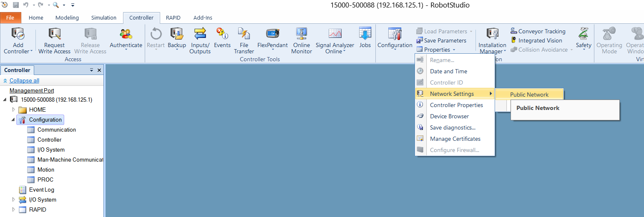Click the Collapse all link
This screenshot has width=644, height=217.
pyautogui.click(x=24, y=80)
